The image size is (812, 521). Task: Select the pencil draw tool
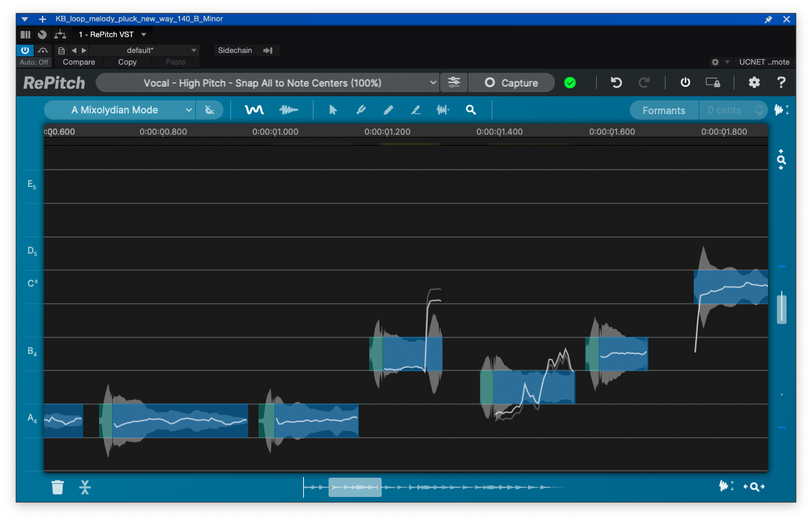(388, 110)
